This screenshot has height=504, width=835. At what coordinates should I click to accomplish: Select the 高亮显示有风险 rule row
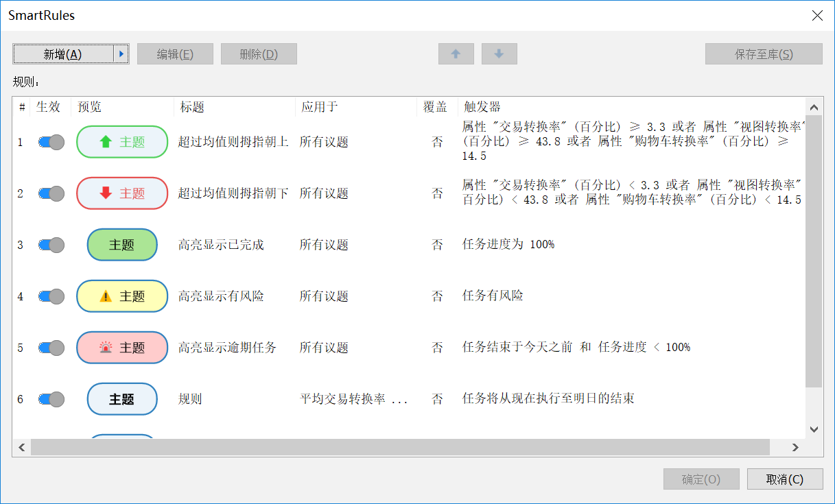click(x=221, y=296)
